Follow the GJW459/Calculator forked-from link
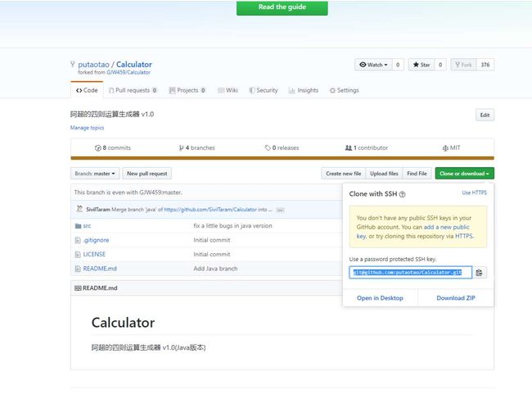 [128, 72]
